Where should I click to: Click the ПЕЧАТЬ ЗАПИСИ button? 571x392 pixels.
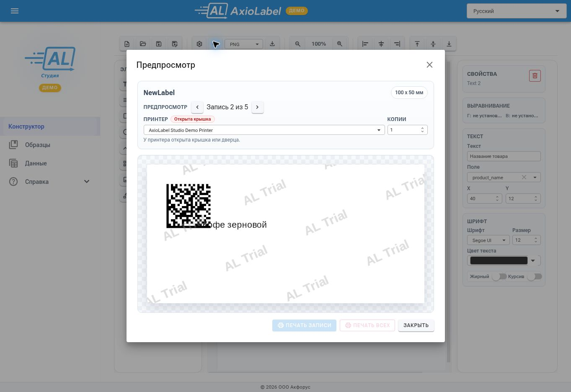[304, 325]
